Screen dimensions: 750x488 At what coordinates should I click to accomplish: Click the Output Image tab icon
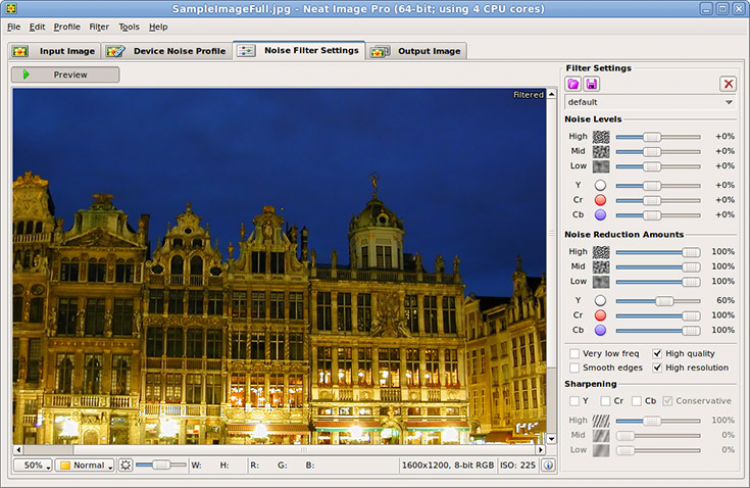[380, 51]
